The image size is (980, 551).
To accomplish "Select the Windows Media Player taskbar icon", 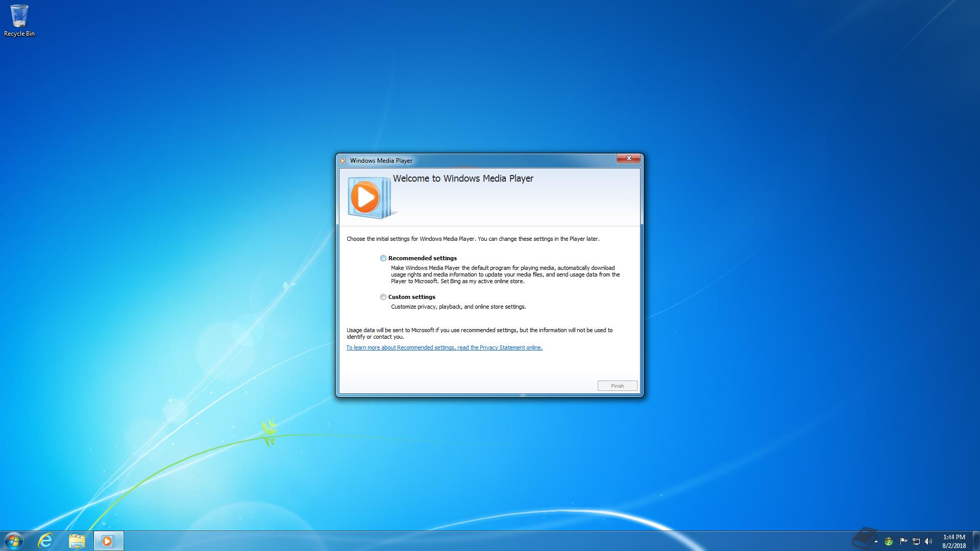I will point(108,541).
